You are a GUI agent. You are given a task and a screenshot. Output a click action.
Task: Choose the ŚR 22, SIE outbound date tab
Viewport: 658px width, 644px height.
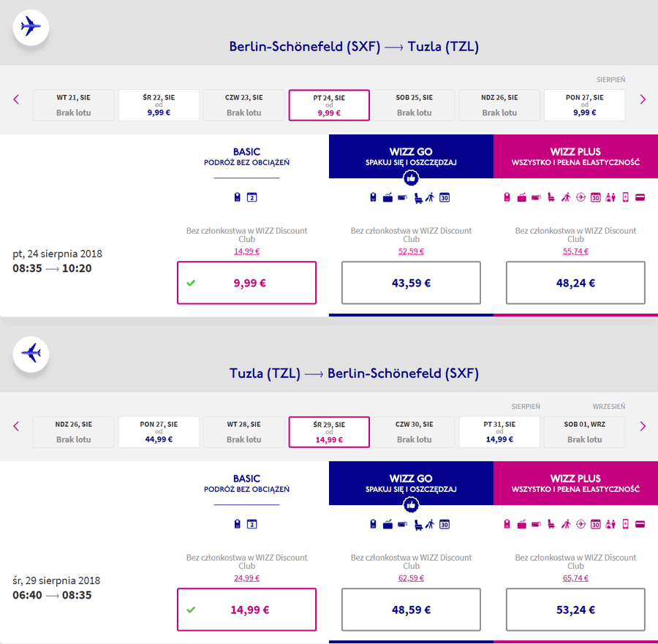(x=159, y=105)
